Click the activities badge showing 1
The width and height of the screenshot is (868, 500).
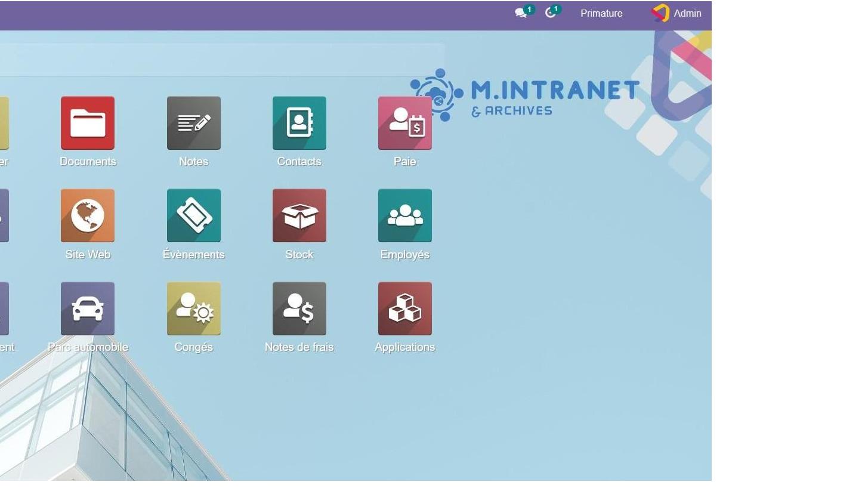tap(555, 9)
